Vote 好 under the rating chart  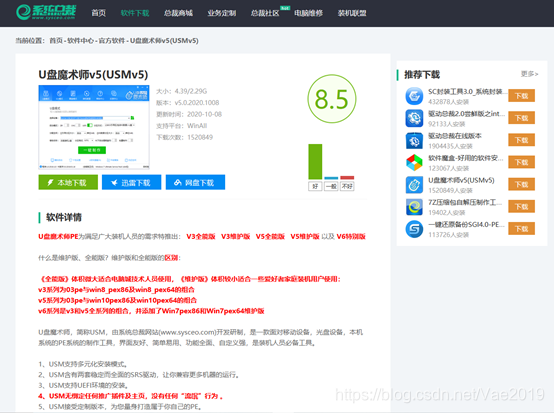pyautogui.click(x=315, y=186)
